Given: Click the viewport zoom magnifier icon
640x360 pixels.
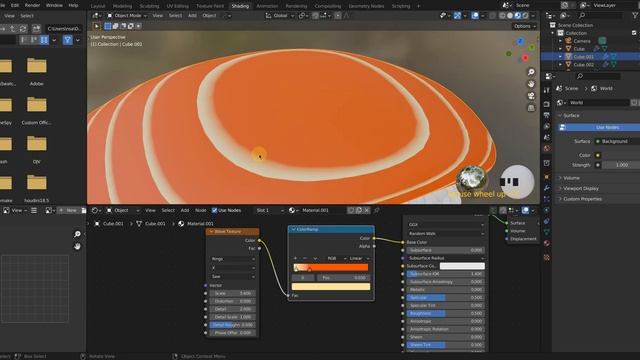Looking at the screenshot, I should coord(531,72).
